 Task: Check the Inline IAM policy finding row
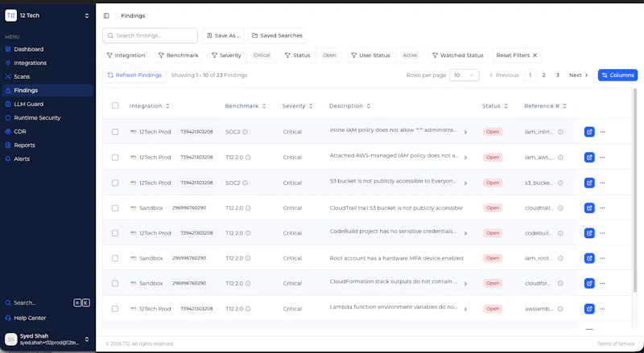(115, 132)
